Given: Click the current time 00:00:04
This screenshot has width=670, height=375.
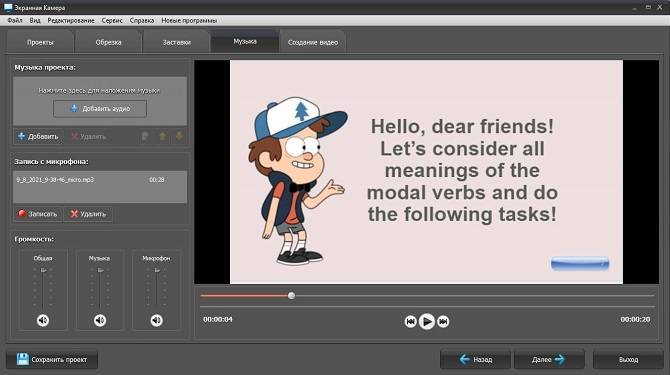Looking at the screenshot, I should tap(218, 319).
